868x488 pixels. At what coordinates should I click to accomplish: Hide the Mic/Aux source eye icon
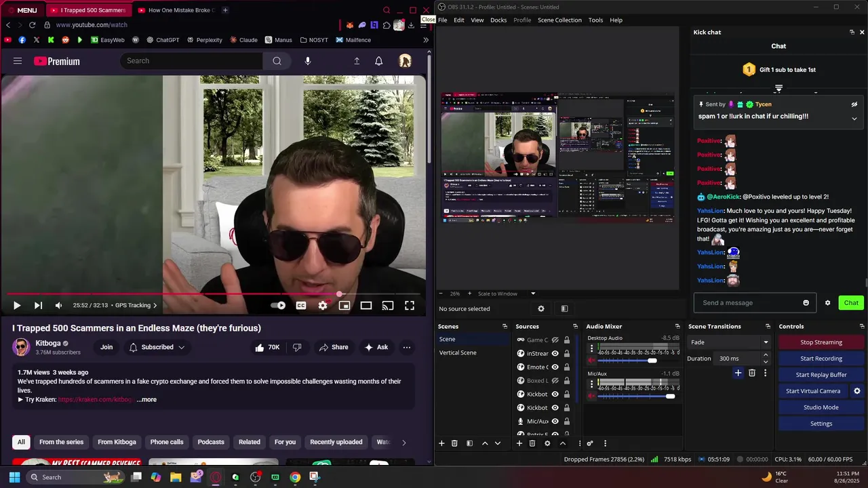click(555, 422)
